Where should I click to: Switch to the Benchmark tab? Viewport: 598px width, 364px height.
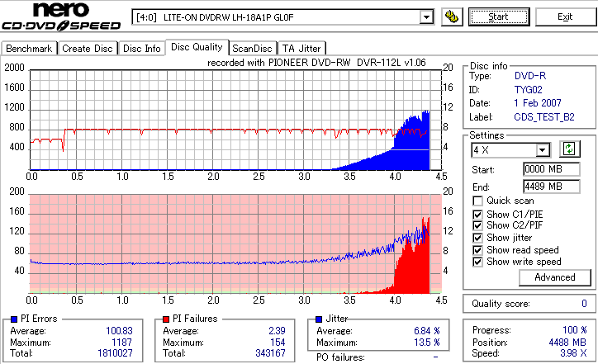pos(29,49)
